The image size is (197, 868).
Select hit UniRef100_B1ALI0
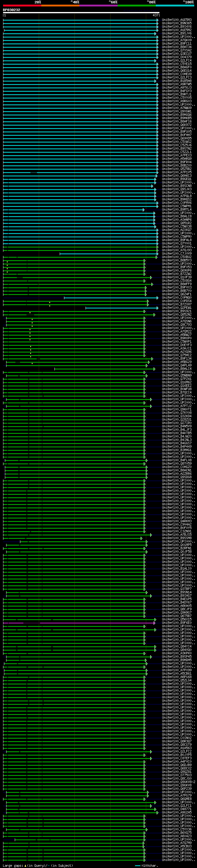tap(177, 568)
